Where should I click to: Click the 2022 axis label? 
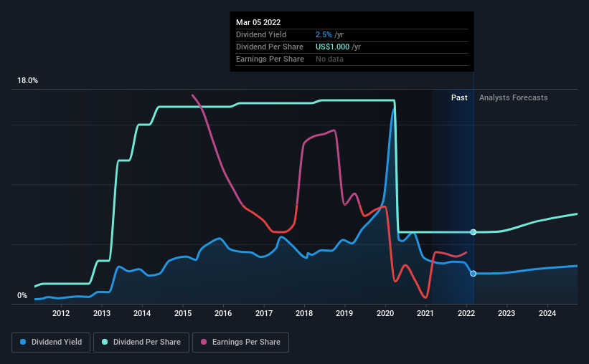point(466,313)
